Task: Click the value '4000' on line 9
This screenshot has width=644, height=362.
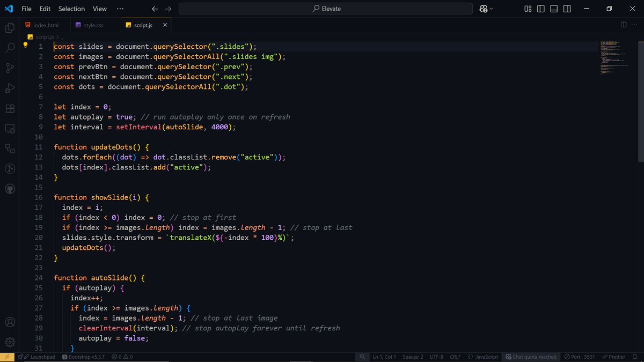Action: point(219,127)
